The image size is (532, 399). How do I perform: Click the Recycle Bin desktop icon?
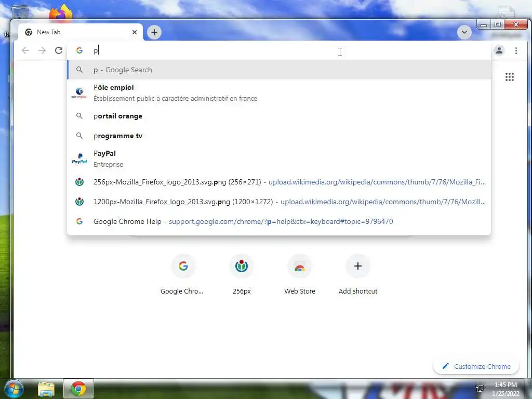coord(20,12)
